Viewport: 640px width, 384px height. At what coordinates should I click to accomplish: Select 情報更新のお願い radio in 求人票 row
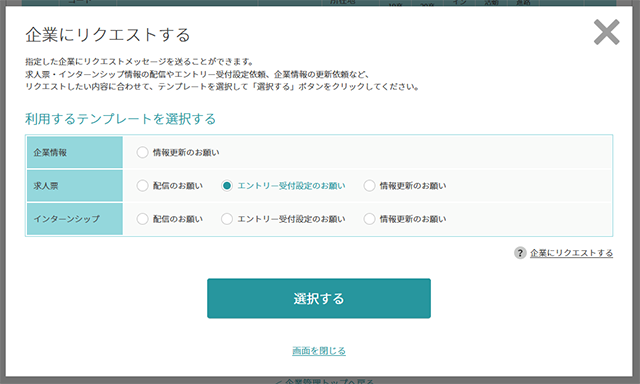(x=369, y=186)
